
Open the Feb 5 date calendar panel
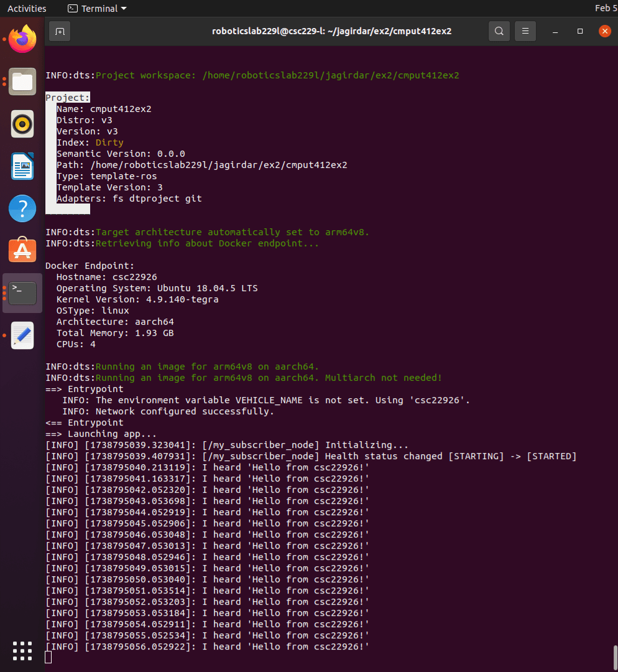[602, 9]
